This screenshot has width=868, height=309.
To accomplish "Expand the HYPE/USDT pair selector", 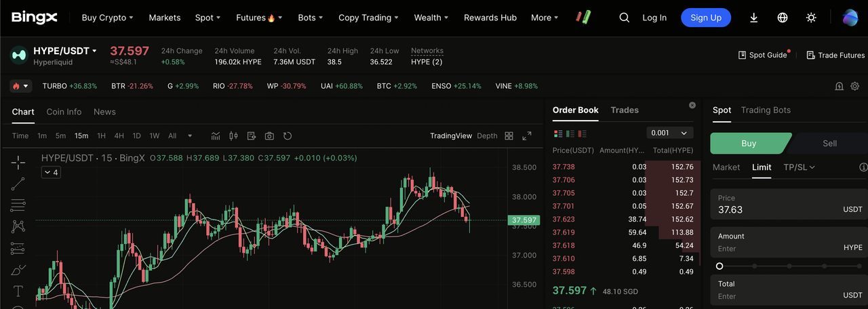I will (x=94, y=51).
